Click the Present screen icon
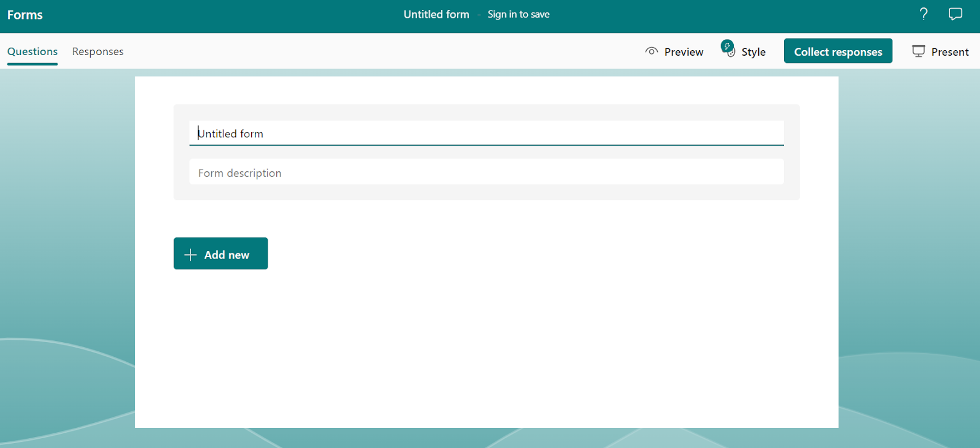 pos(919,51)
